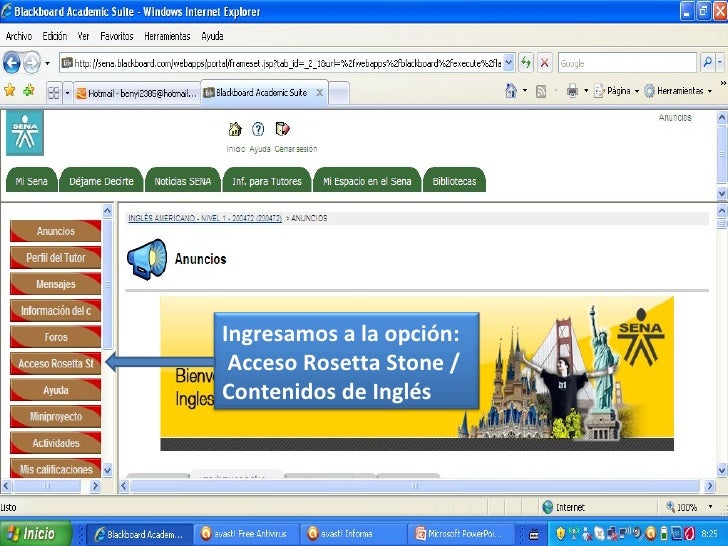
Task: Open the Edición menu
Action: pyautogui.click(x=54, y=36)
